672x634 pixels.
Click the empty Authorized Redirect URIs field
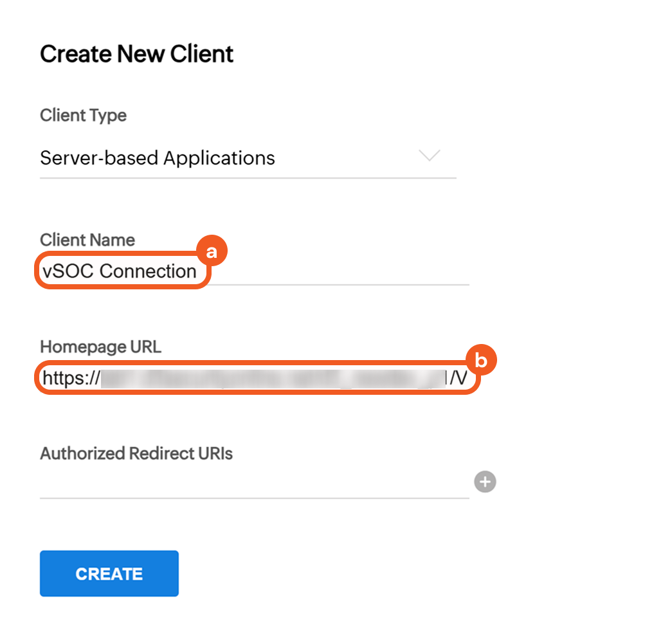pyautogui.click(x=254, y=482)
